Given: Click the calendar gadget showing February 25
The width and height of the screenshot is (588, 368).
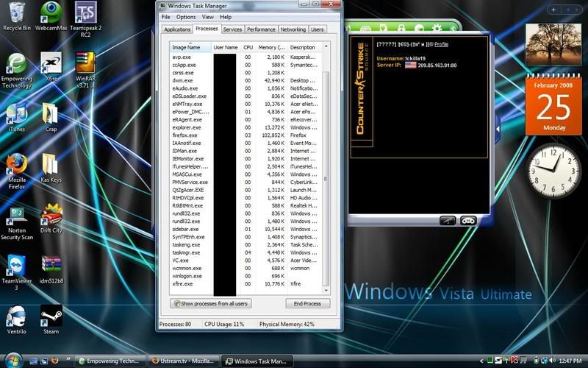Looking at the screenshot, I should (x=553, y=105).
